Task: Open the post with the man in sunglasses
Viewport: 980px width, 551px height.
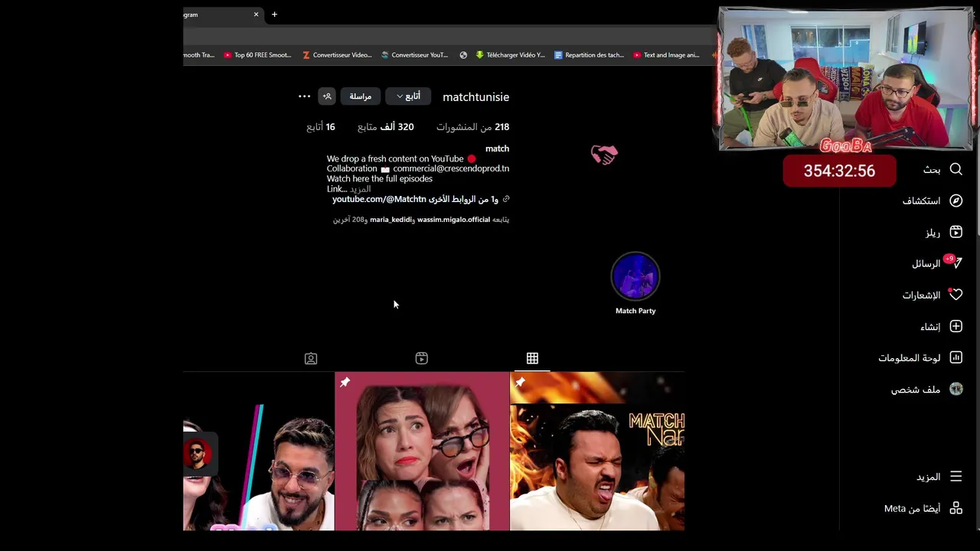Action: coord(259,452)
